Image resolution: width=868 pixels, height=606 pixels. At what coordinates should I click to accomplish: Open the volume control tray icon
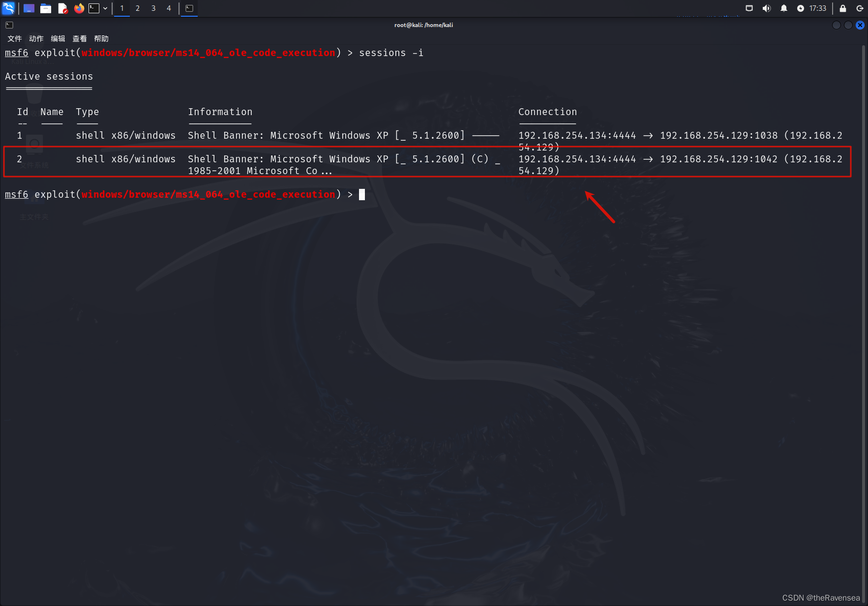(x=766, y=8)
